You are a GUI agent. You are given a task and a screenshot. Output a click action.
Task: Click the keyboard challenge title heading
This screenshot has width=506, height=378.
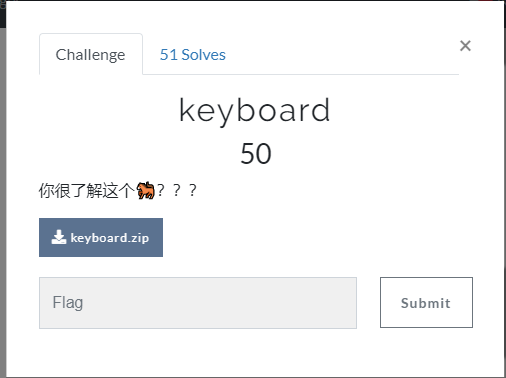point(255,110)
